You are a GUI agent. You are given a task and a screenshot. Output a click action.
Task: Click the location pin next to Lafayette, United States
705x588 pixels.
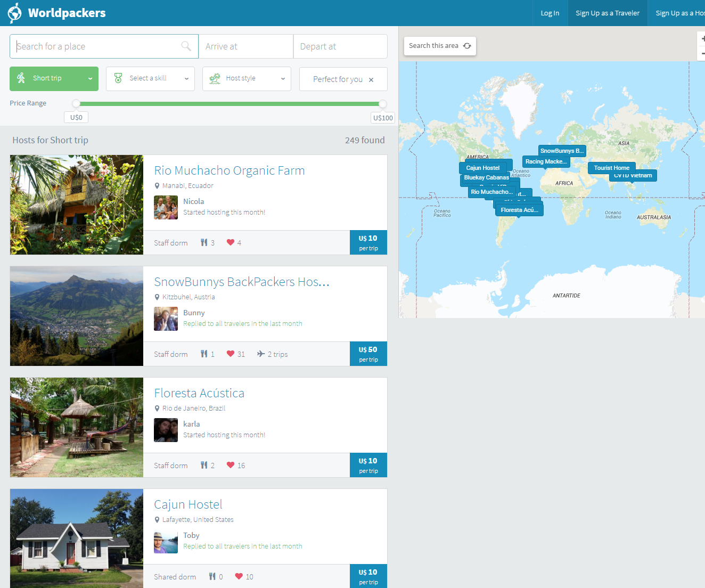157,520
